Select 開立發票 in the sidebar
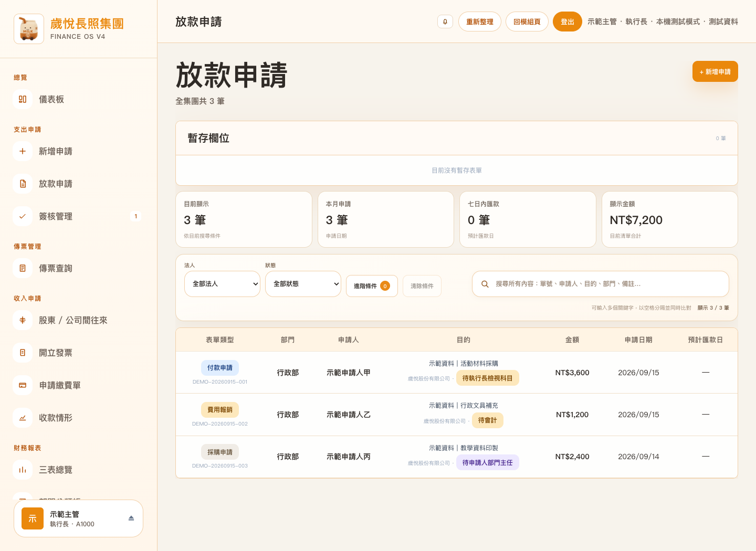This screenshot has height=551, width=756. [x=78, y=353]
